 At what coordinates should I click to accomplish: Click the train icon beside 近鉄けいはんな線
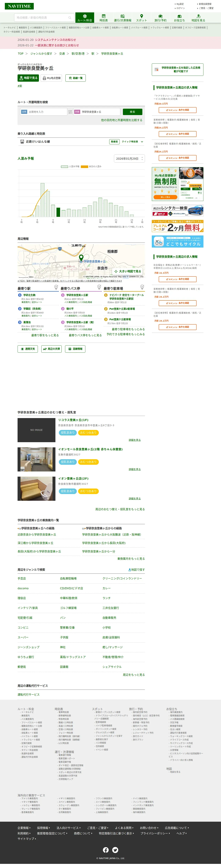[22, 142]
